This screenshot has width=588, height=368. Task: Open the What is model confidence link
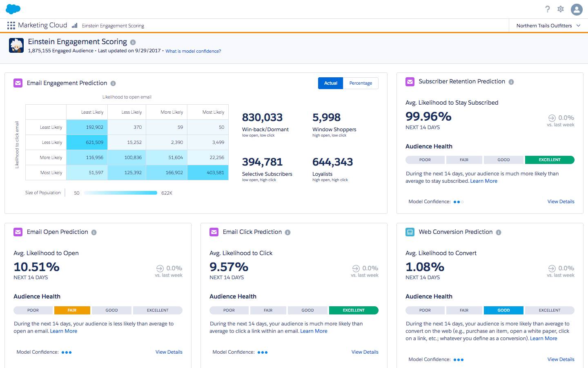193,51
